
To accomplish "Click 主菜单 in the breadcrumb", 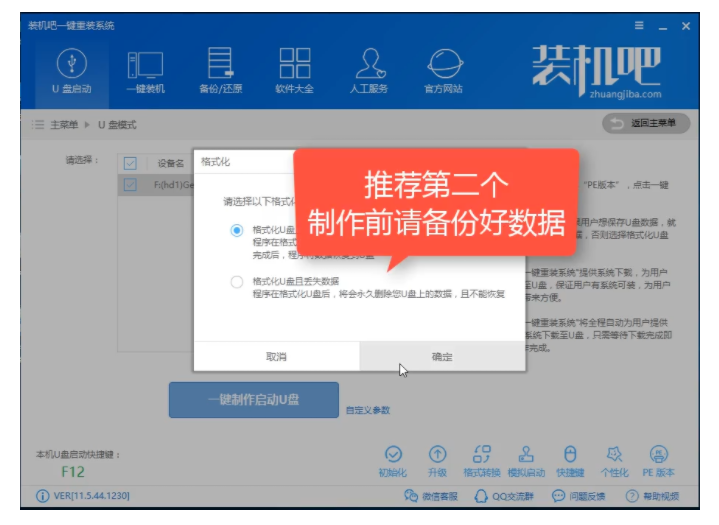I will pyautogui.click(x=66, y=125).
